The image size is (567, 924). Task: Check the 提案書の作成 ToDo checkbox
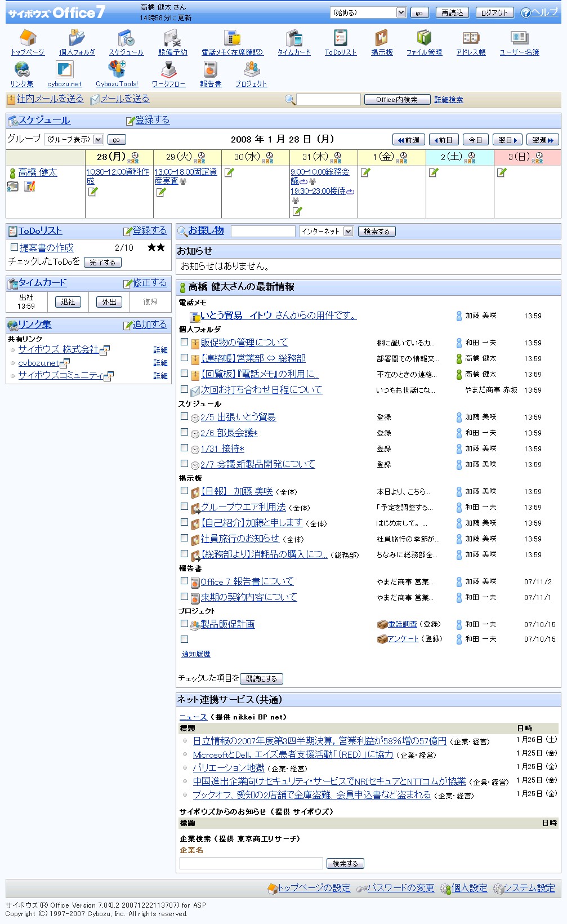click(15, 247)
